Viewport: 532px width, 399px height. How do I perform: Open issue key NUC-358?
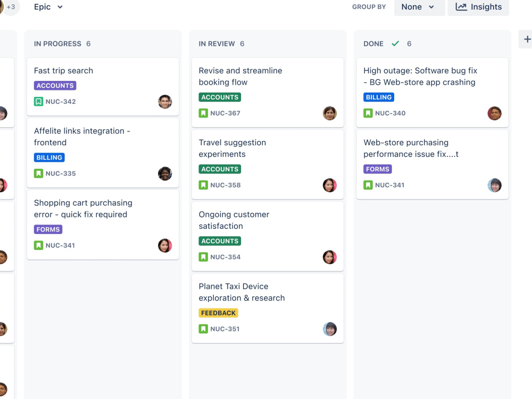coord(225,185)
